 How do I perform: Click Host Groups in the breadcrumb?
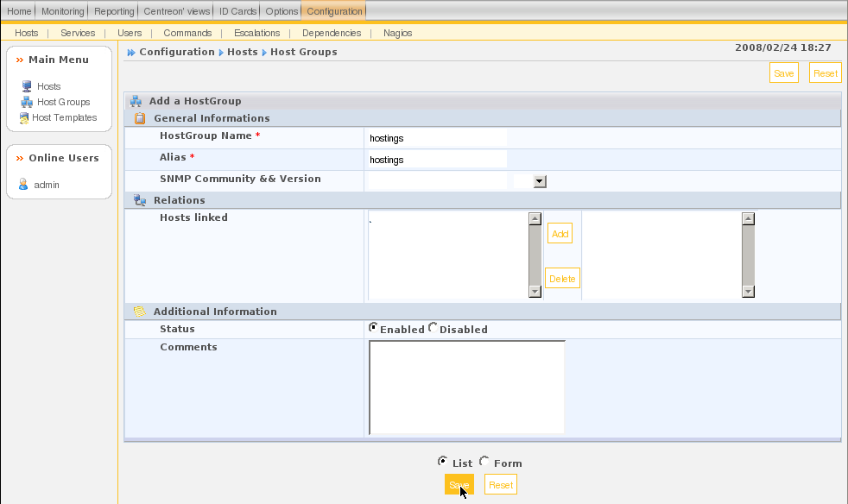click(303, 52)
